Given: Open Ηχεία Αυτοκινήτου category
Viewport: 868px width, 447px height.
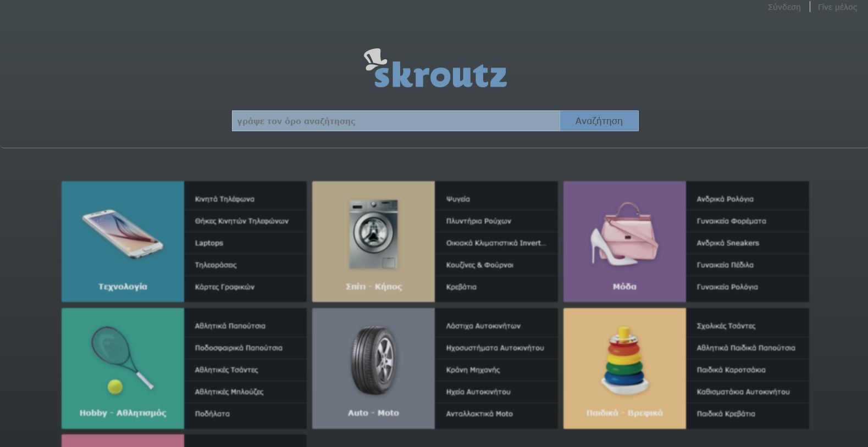Looking at the screenshot, I should 478,392.
